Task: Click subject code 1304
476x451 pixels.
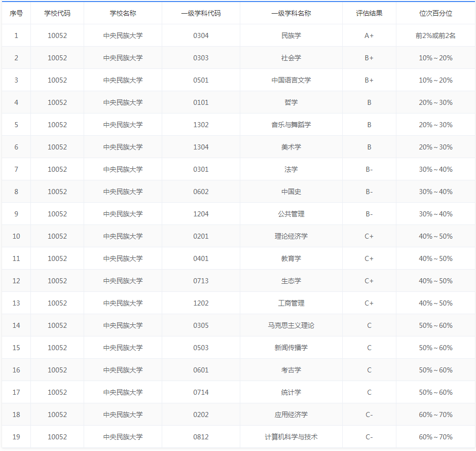Action: click(201, 147)
